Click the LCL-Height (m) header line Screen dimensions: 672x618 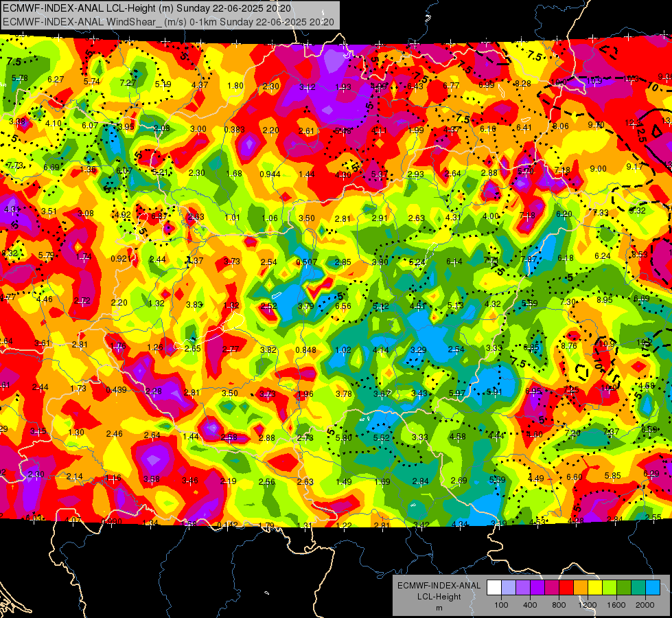coord(147,8)
